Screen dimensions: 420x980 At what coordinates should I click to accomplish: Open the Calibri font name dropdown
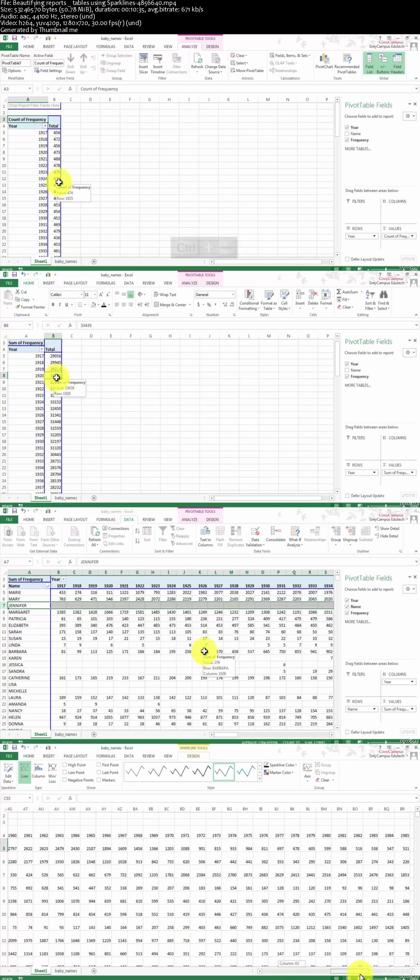click(81, 294)
